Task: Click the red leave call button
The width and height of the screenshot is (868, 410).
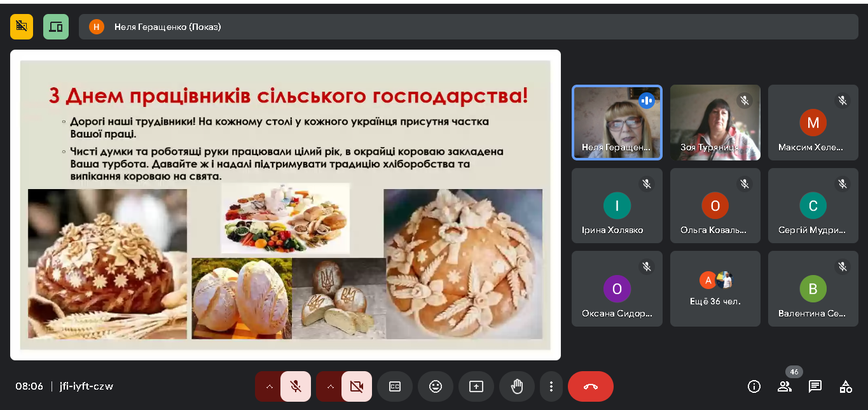Action: click(591, 386)
